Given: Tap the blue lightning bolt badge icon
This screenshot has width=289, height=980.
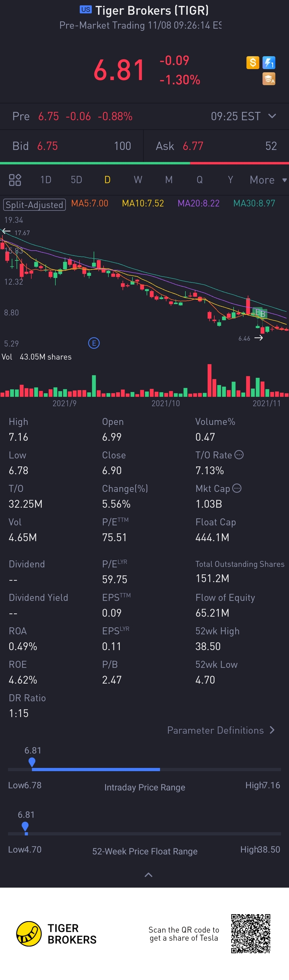Looking at the screenshot, I should [269, 62].
